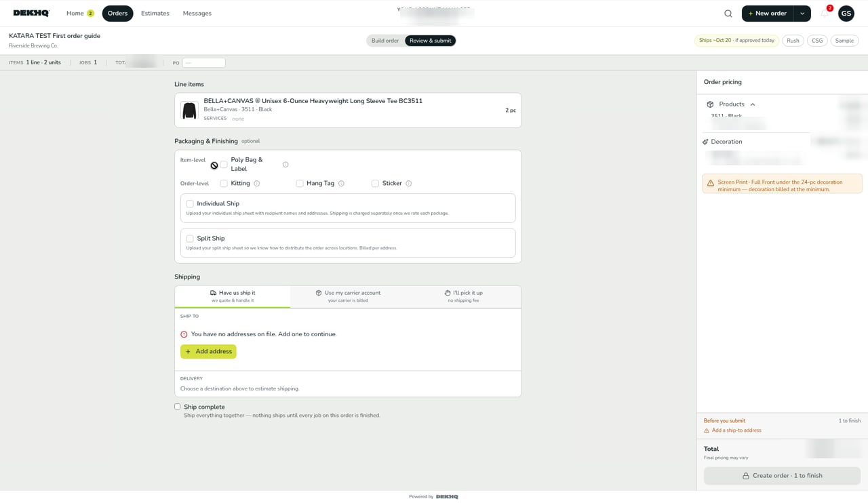Click the Poly Bag & Label info icon
This screenshot has width=868, height=503.
pyautogui.click(x=285, y=165)
